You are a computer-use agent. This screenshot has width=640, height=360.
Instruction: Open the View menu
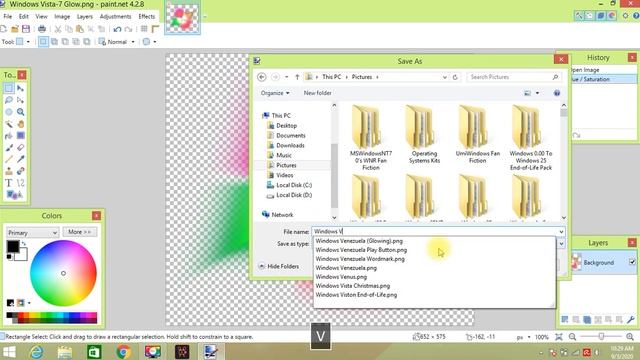pos(41,16)
